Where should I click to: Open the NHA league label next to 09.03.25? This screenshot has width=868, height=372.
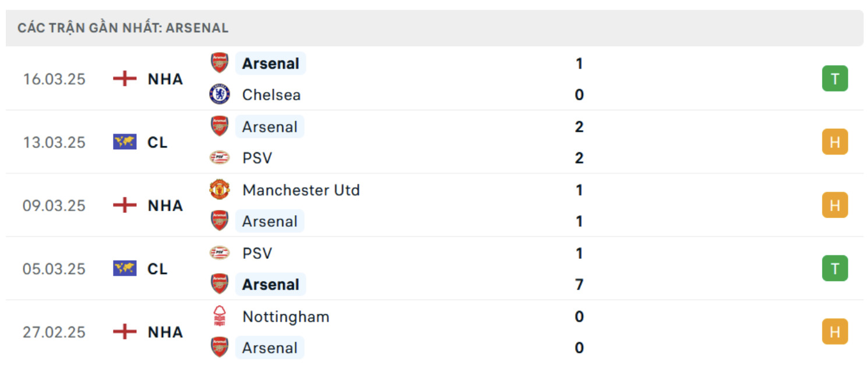165,205
